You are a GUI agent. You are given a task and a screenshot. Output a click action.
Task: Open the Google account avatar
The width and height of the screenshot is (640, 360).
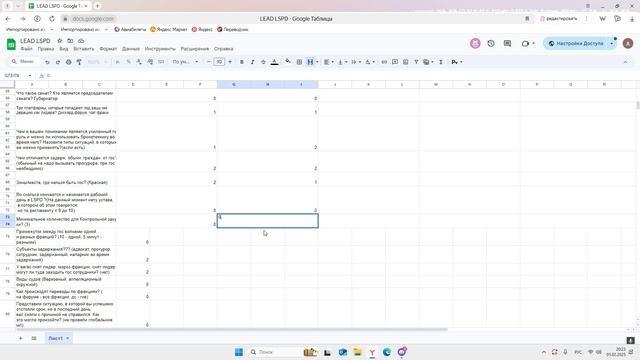pos(628,43)
